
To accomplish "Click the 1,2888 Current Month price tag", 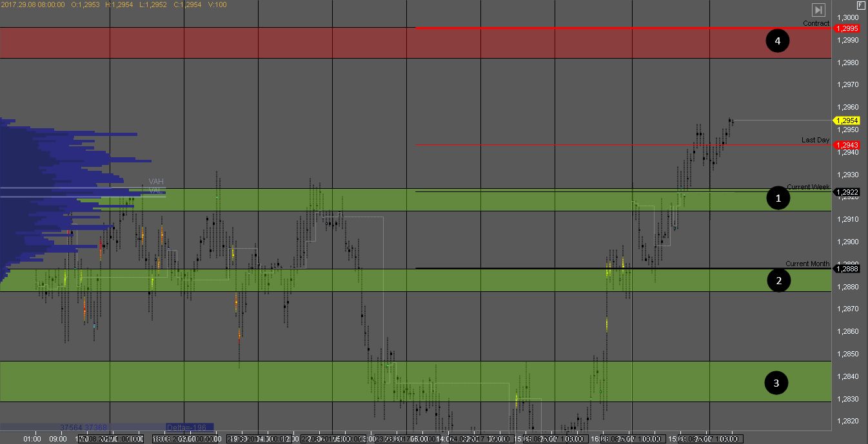I will pos(847,269).
